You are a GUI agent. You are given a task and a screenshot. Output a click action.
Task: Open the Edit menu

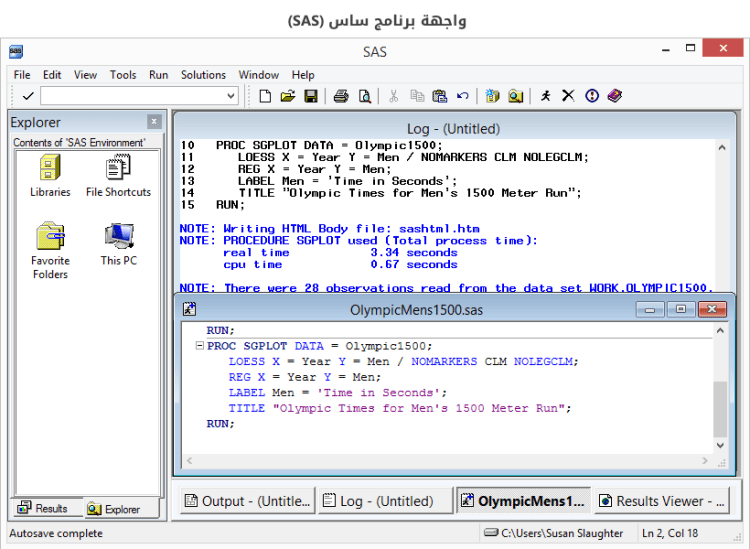(x=52, y=75)
